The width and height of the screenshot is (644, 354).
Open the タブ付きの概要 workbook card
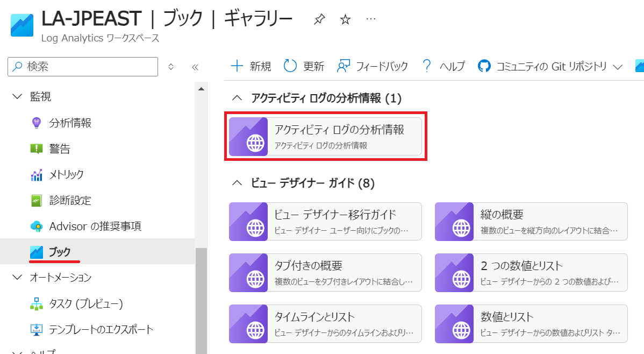tap(325, 273)
